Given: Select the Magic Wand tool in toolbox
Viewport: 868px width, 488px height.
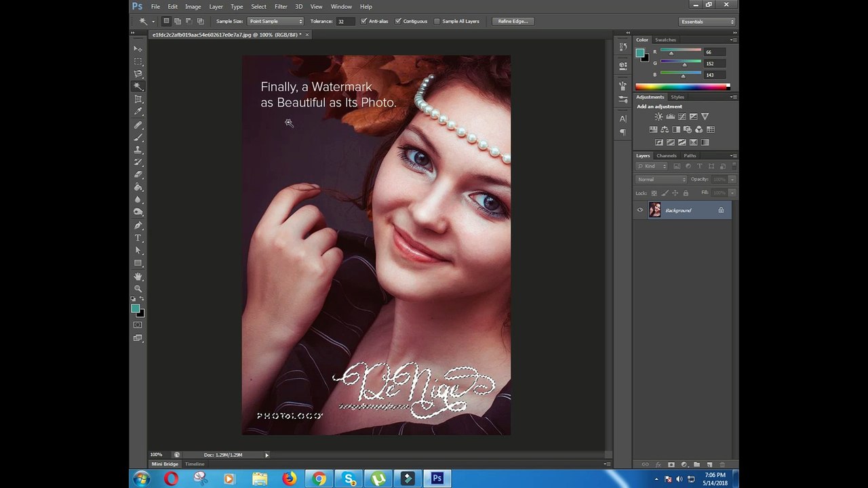Looking at the screenshot, I should coord(138,87).
